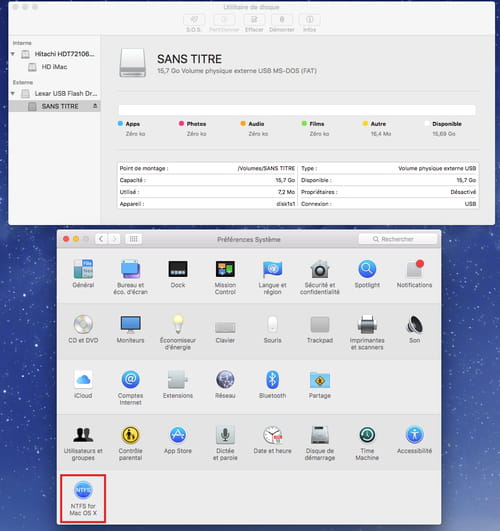500x531 pixels.
Task: Click the Effacer toolbar button
Action: 254,23
